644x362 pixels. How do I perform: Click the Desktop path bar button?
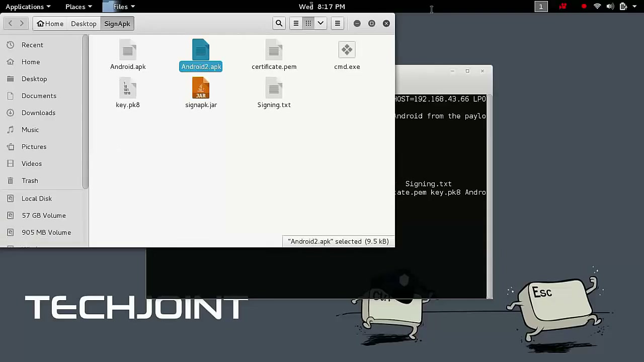point(84,24)
